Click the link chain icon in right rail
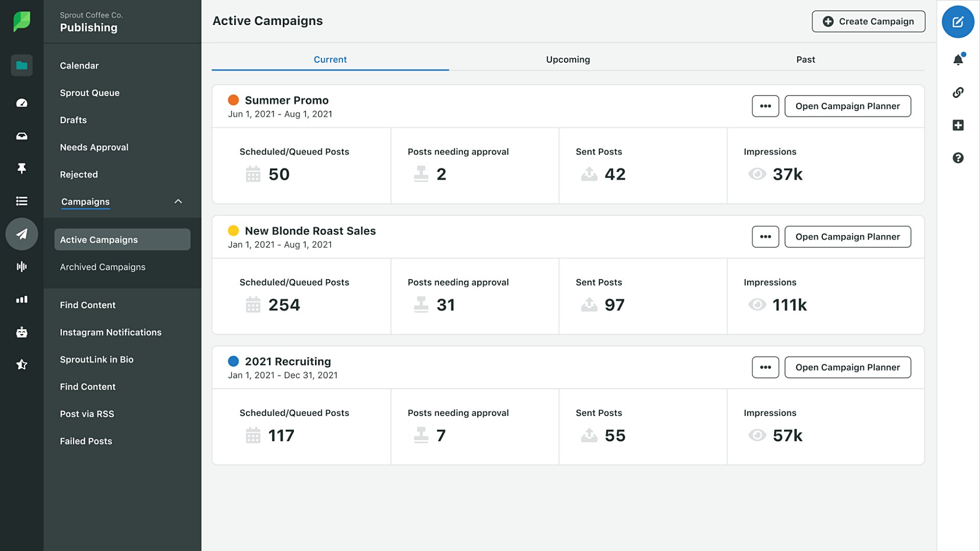 958,92
